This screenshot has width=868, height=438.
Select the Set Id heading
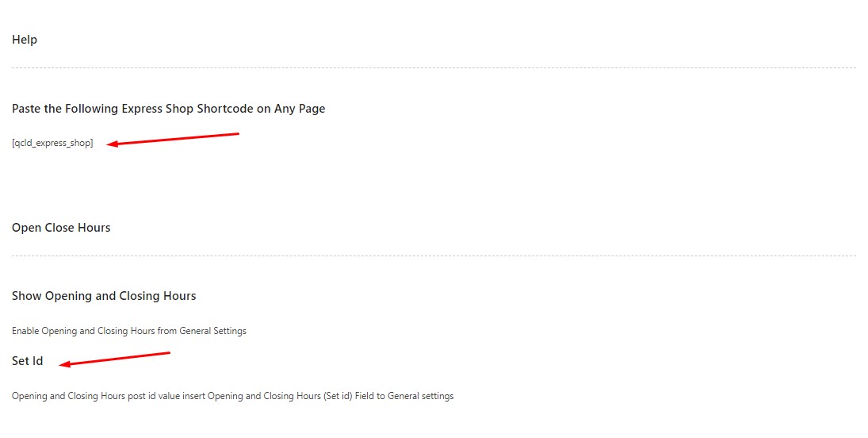pos(27,361)
